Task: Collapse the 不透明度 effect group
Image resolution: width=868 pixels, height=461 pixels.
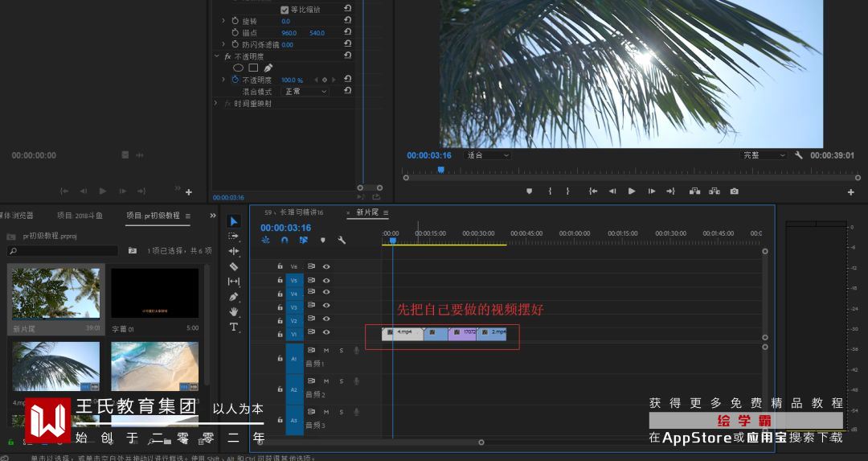Action: click(216, 56)
